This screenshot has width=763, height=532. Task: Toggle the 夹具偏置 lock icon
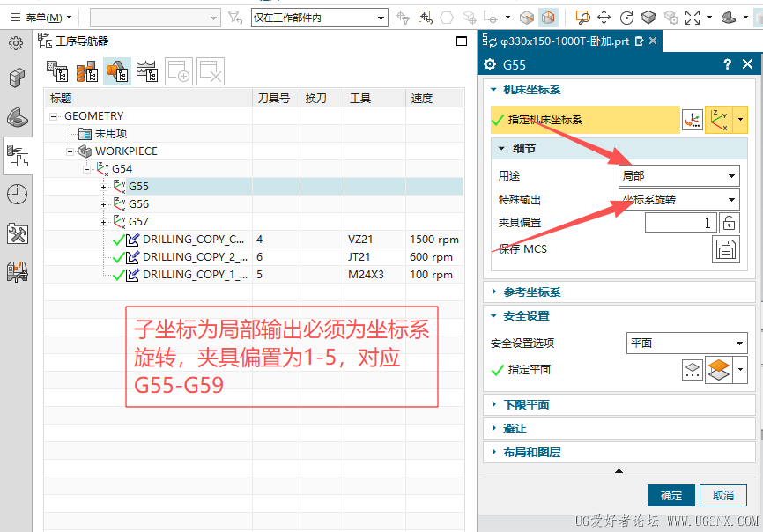pyautogui.click(x=729, y=223)
